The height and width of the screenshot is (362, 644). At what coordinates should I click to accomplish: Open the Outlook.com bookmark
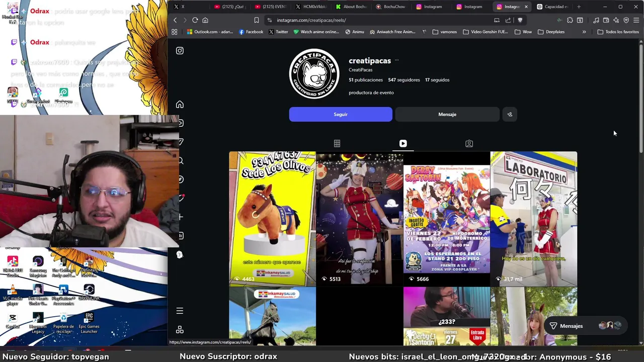point(210,32)
